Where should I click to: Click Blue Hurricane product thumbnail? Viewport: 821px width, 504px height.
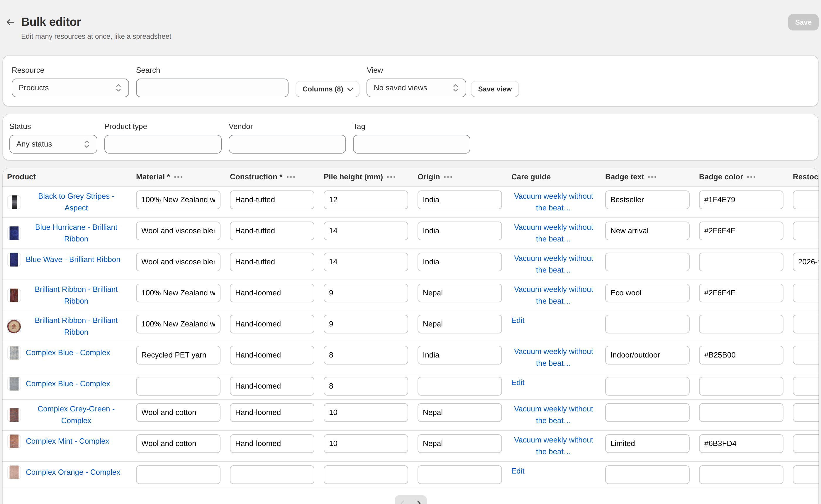click(14, 233)
